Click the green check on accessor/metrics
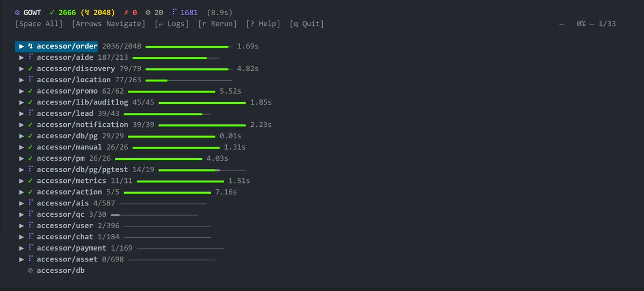Screen dimensions: 644x291 pos(31,181)
